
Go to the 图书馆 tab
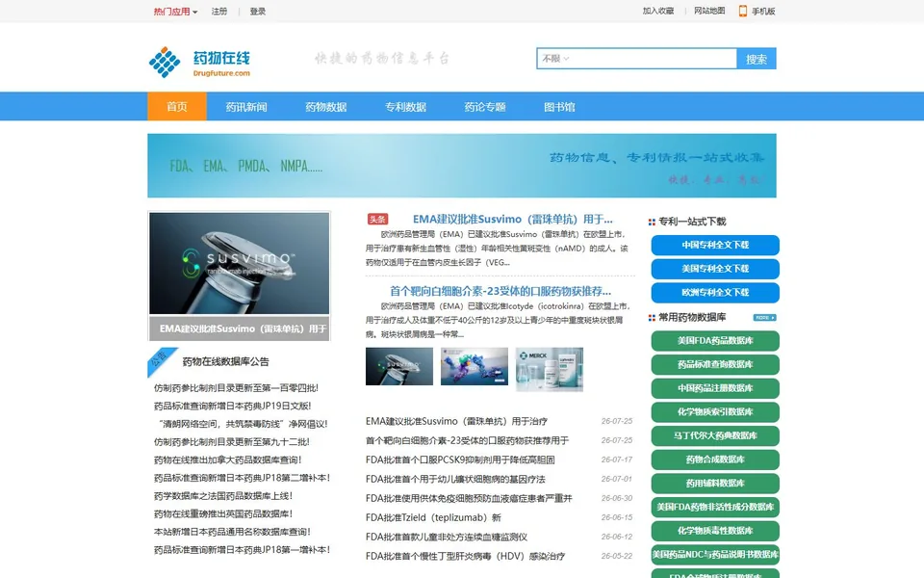(559, 107)
